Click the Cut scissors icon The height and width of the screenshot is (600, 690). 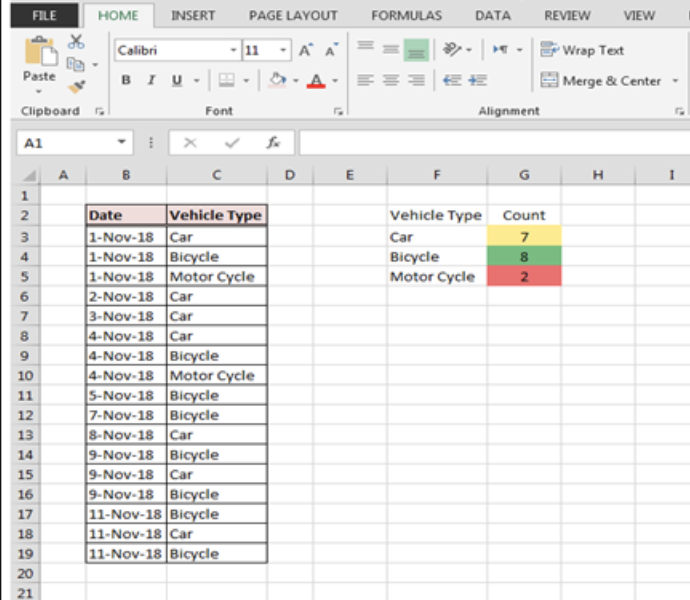point(76,42)
